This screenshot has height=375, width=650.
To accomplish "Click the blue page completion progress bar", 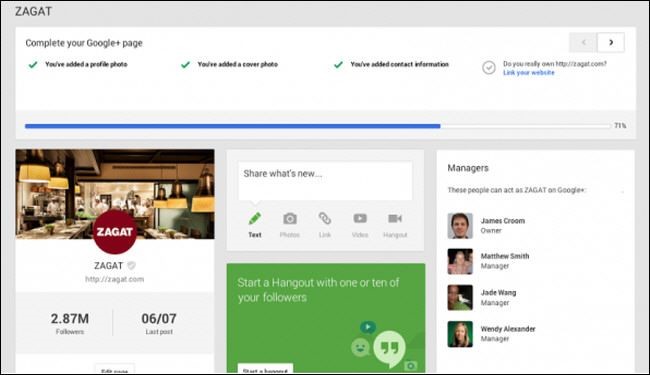I will tap(233, 126).
